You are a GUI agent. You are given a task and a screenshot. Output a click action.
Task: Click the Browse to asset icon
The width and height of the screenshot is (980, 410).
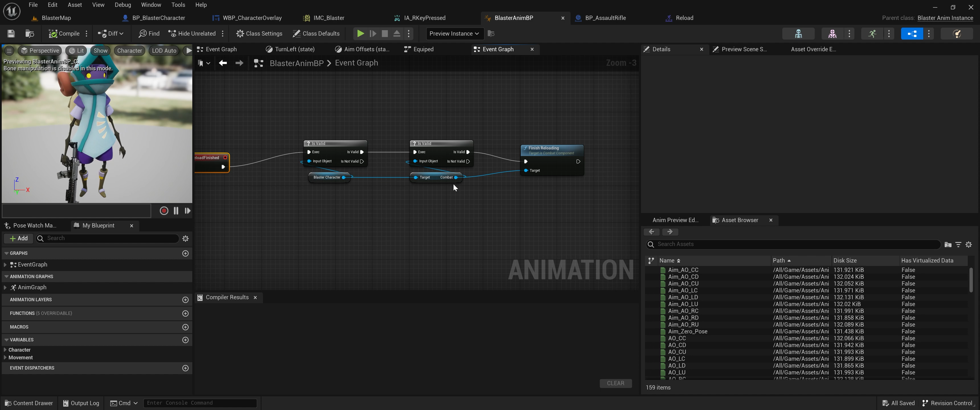(x=29, y=34)
